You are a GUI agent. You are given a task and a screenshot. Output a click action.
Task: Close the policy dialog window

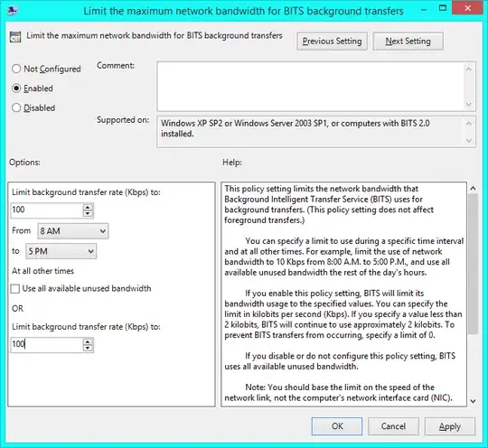pos(468,8)
